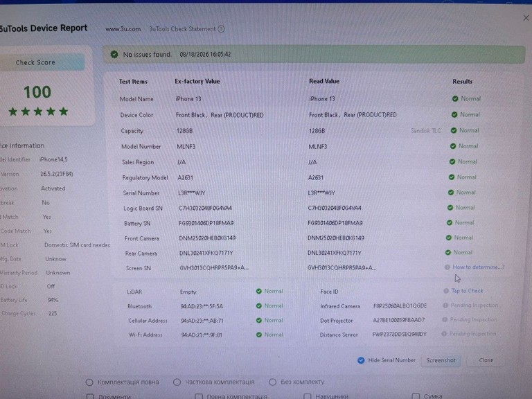Click the Normal check icon for Front Camera
The image size is (532, 399).
(449, 238)
